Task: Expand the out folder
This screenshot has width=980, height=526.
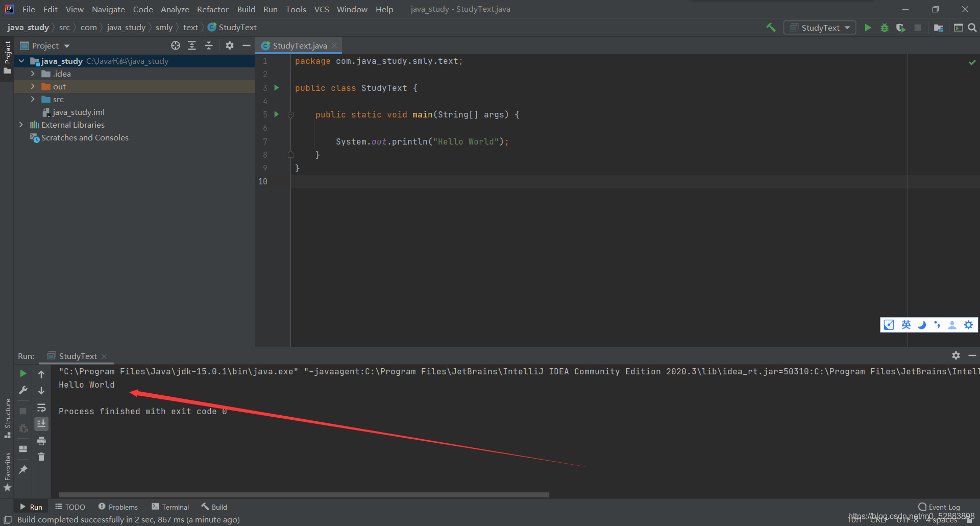Action: point(33,87)
